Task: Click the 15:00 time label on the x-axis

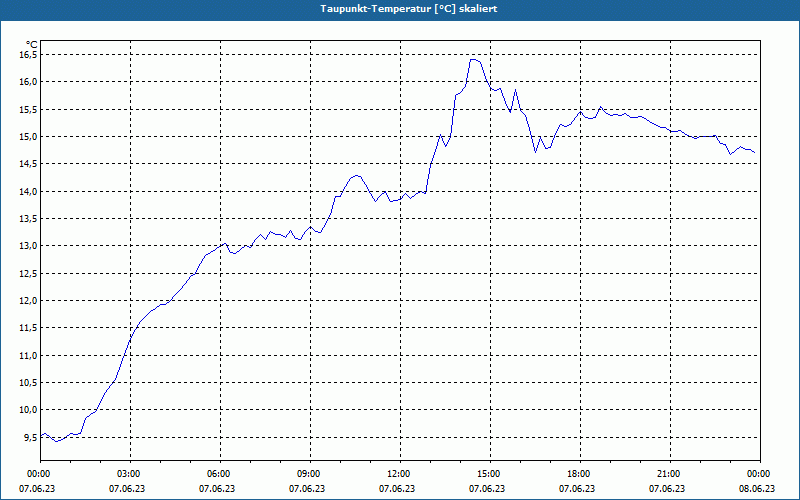Action: [x=490, y=473]
